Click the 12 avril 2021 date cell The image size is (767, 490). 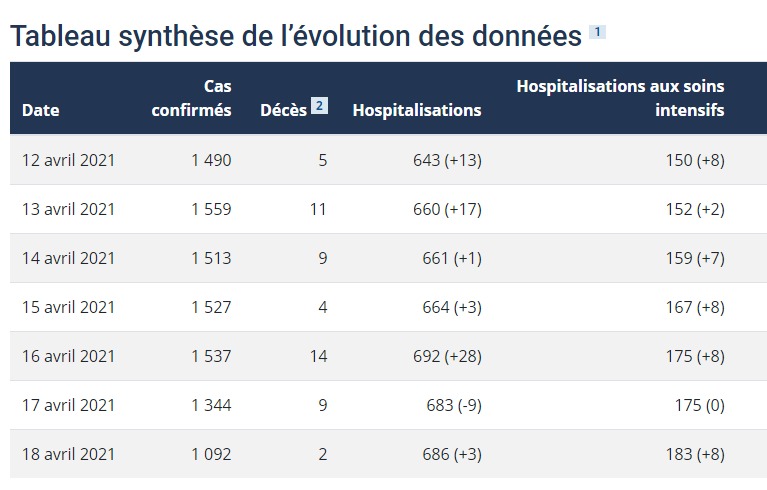[x=68, y=160]
